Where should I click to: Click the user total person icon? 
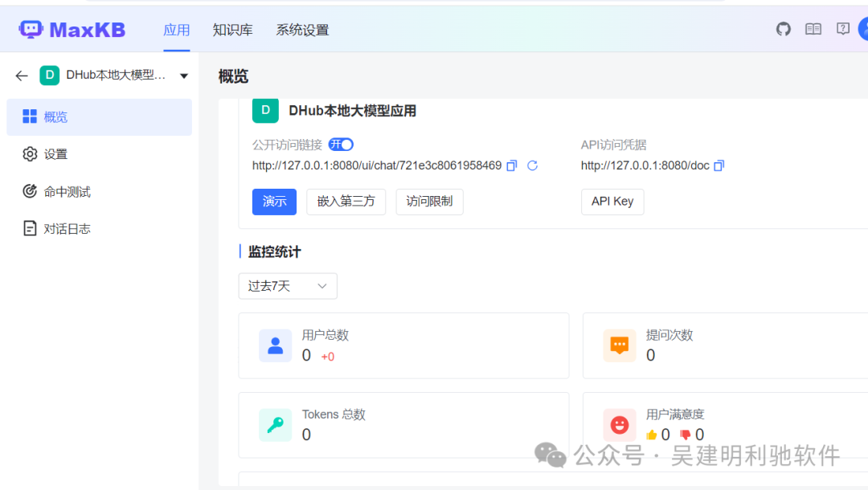tap(275, 345)
